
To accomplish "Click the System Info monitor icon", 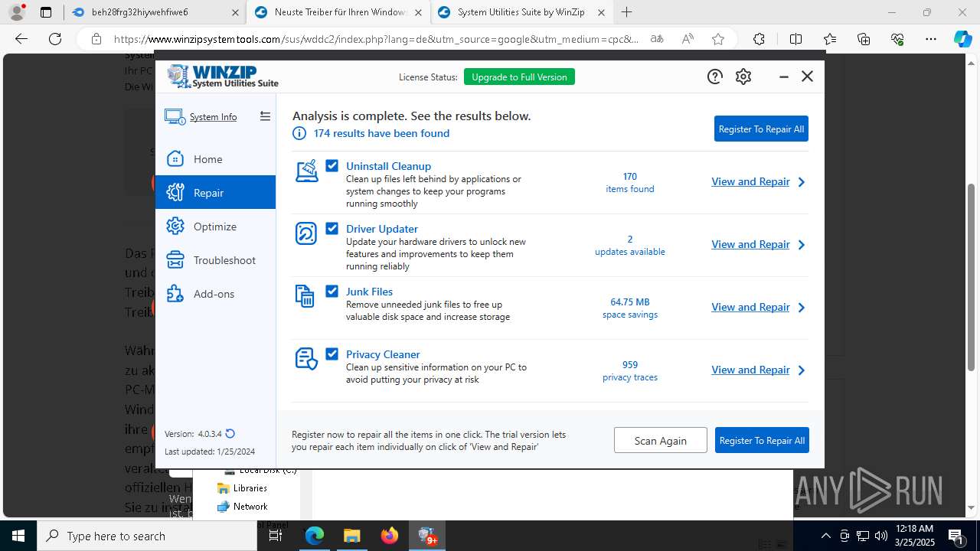I will coord(175,117).
